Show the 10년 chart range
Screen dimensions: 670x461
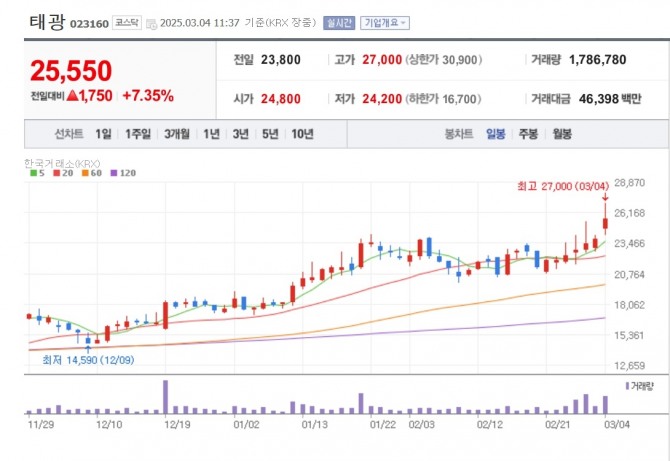click(x=303, y=134)
